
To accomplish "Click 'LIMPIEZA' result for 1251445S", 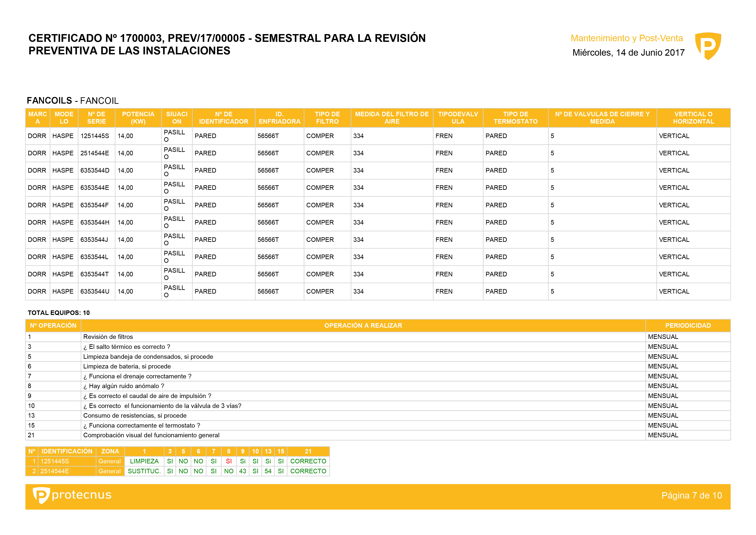I will pos(144,461).
